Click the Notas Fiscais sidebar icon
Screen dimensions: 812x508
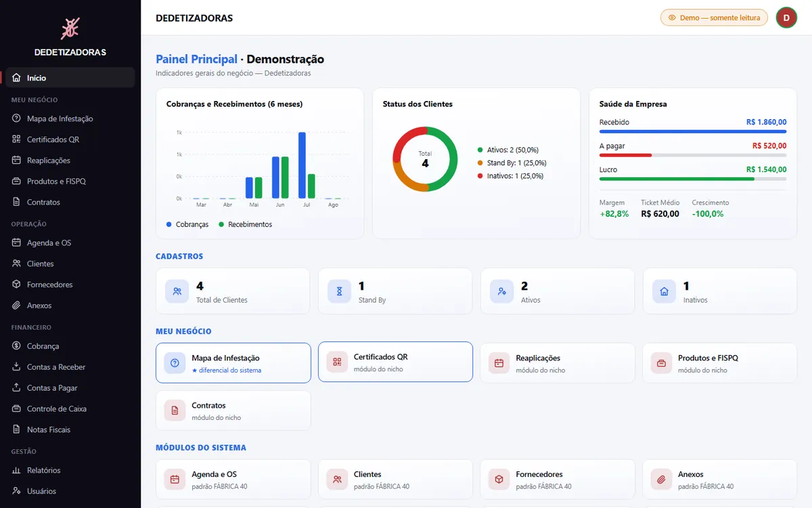(16, 430)
